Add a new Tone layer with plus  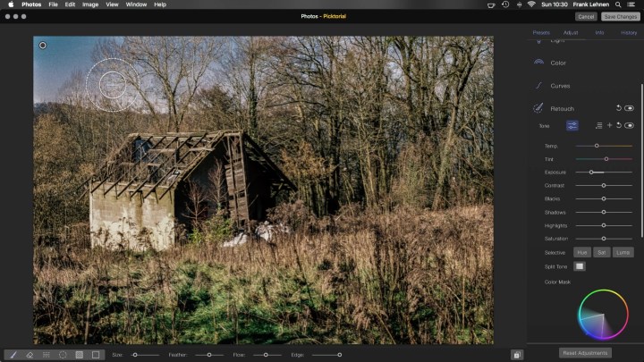tap(609, 125)
